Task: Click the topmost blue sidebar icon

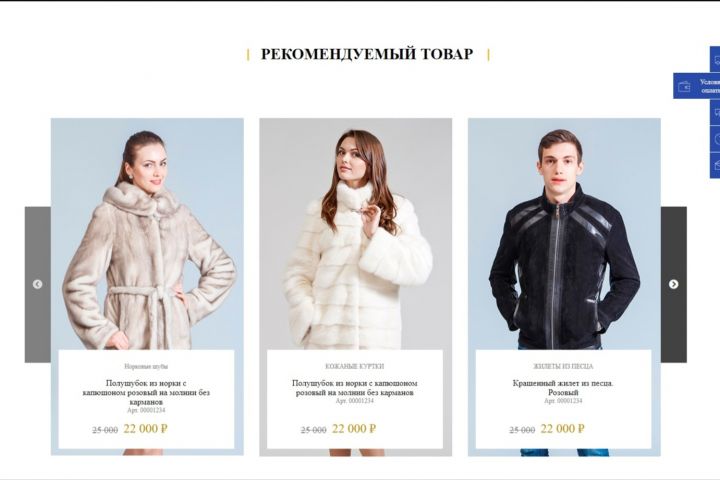Action: [716, 60]
